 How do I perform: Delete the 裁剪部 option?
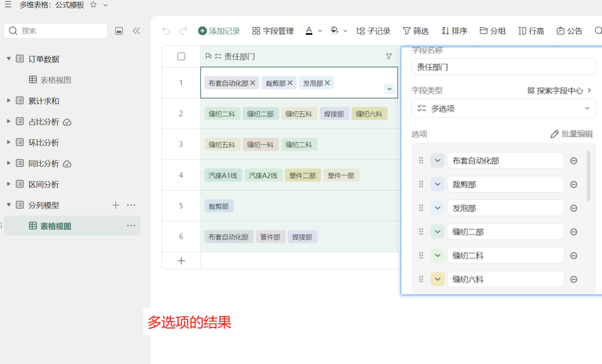pos(574,185)
